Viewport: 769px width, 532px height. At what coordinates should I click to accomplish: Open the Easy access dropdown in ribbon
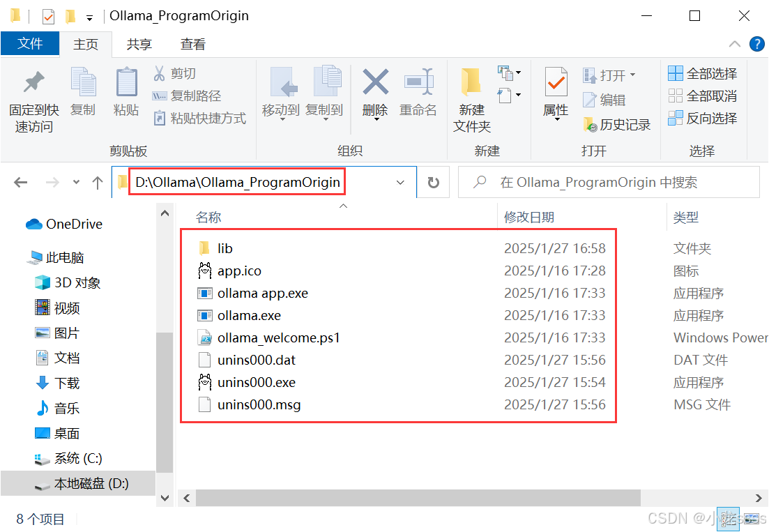pyautogui.click(x=509, y=95)
